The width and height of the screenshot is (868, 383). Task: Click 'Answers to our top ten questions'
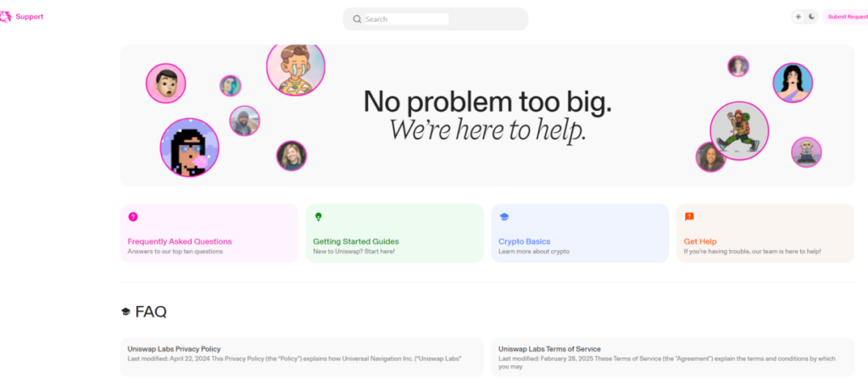coord(175,252)
